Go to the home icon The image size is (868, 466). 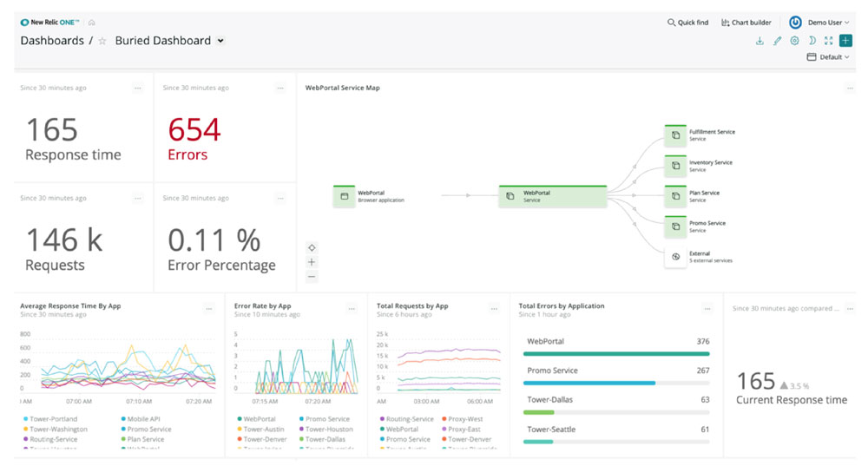(x=92, y=23)
